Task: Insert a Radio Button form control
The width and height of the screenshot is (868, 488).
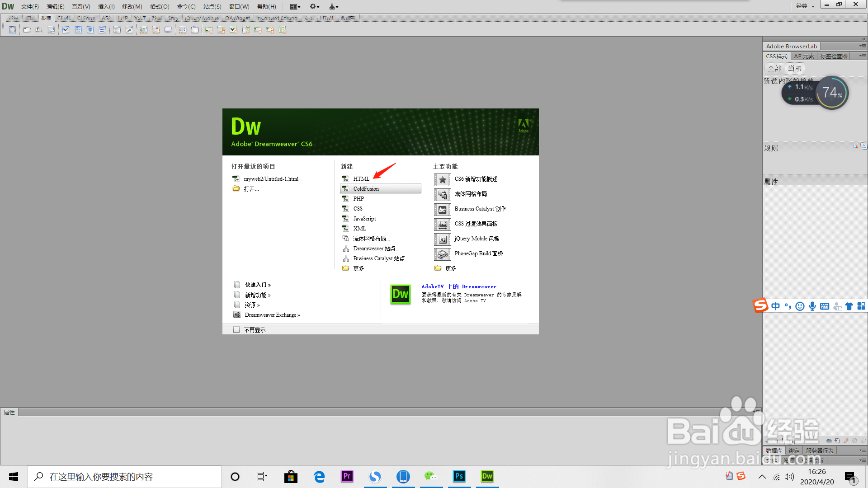Action: tap(90, 30)
